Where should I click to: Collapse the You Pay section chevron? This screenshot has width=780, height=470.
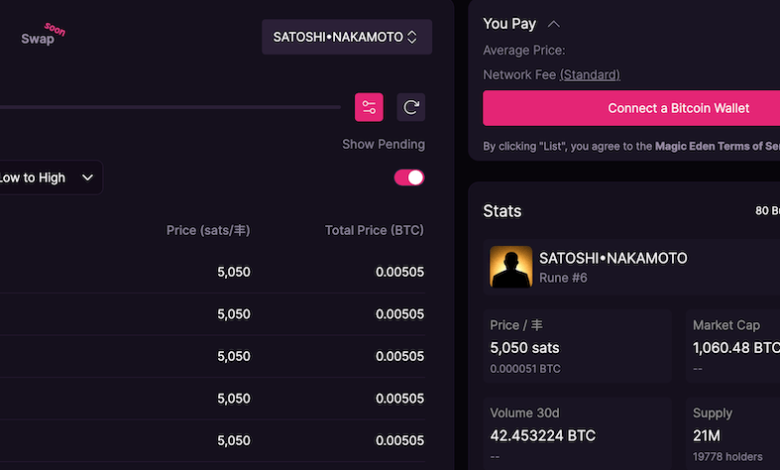click(x=554, y=24)
